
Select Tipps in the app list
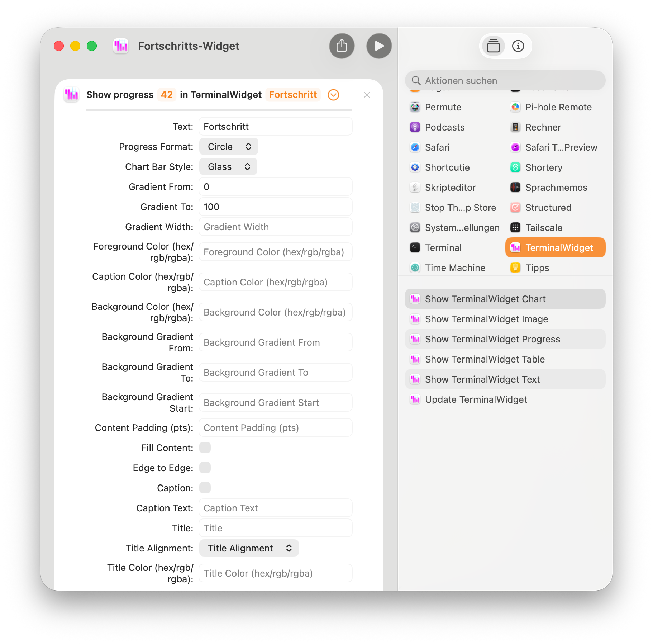point(555,268)
